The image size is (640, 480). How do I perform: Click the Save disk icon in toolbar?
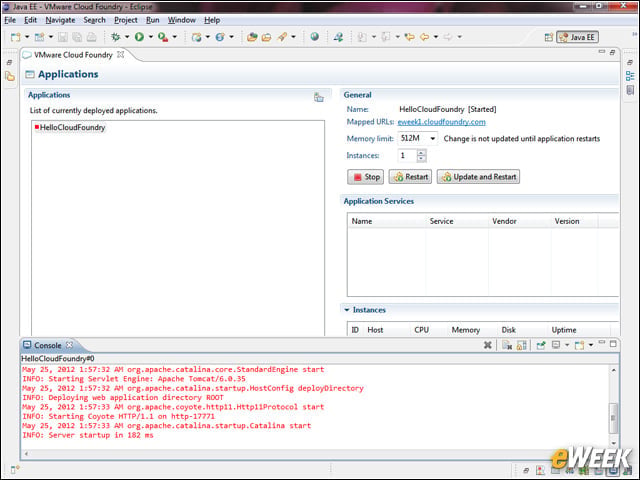62,37
